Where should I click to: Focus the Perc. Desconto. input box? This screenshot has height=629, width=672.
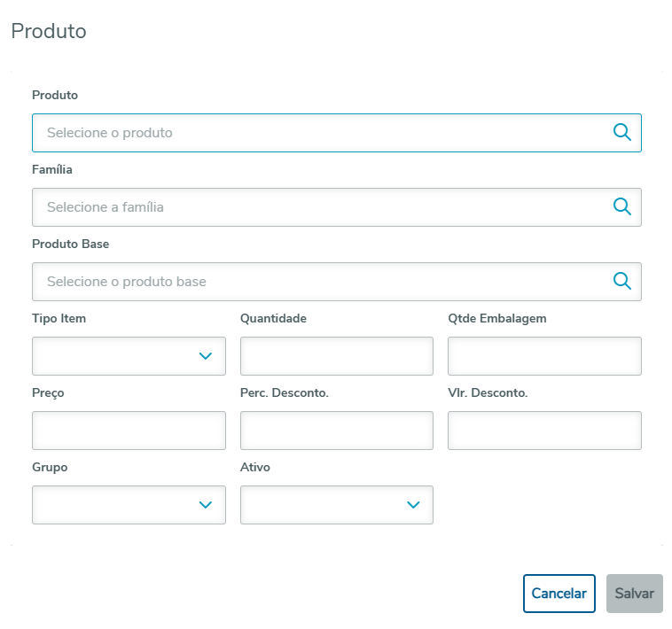336,431
